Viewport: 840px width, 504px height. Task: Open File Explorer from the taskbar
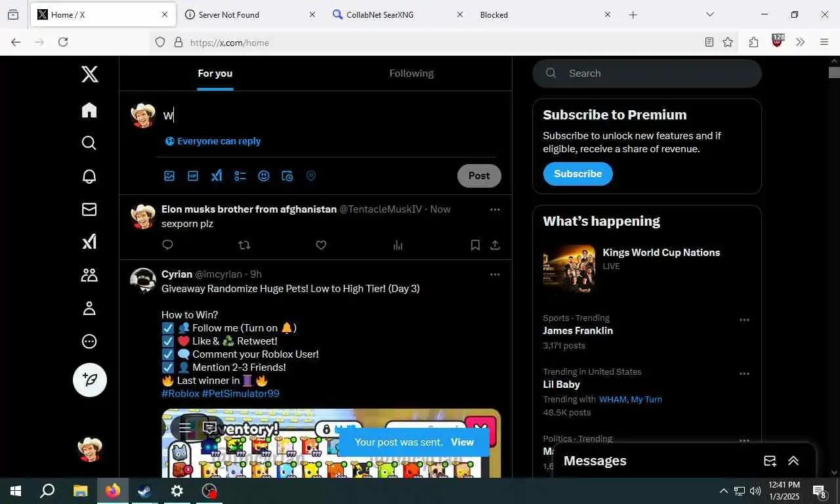[80, 491]
